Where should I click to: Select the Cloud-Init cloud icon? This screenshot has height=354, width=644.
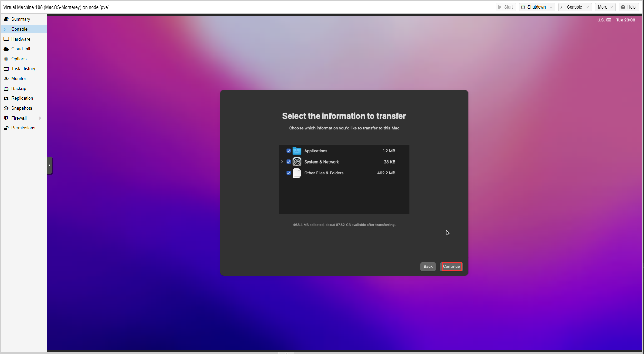click(x=6, y=49)
